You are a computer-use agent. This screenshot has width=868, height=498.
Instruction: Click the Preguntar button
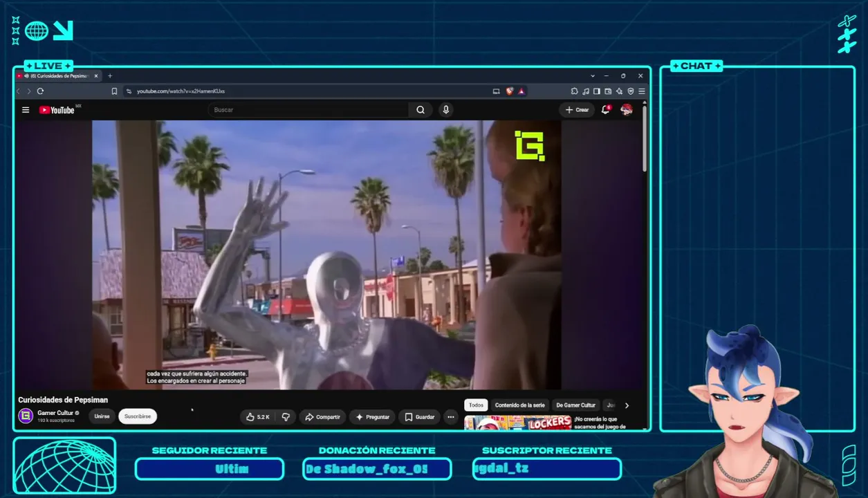[373, 417]
